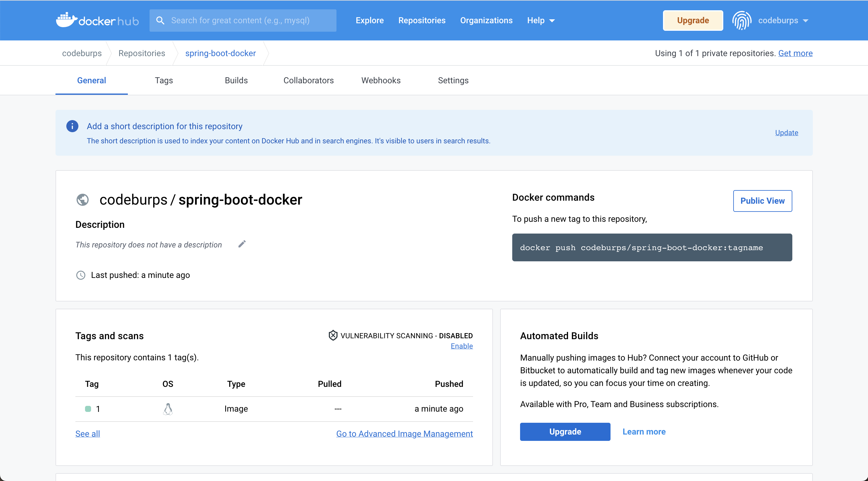This screenshot has height=481, width=868.
Task: Click the See all tags link
Action: click(88, 434)
